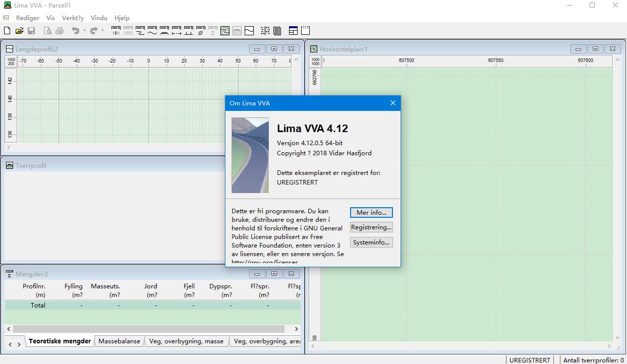Open the Rediger menu
Image resolution: width=627 pixels, height=364 pixels.
click(x=28, y=18)
